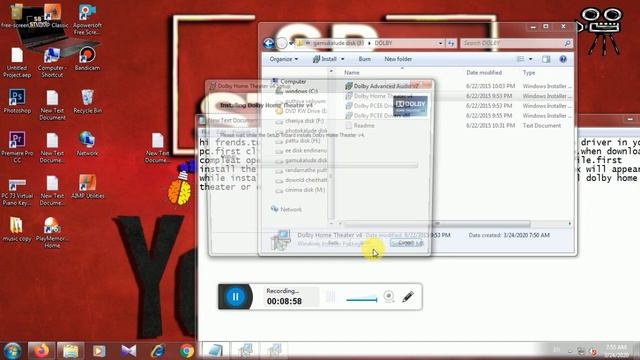The height and width of the screenshot is (360, 640).
Task: Open music copy folder on desktop
Action: pyautogui.click(x=16, y=229)
